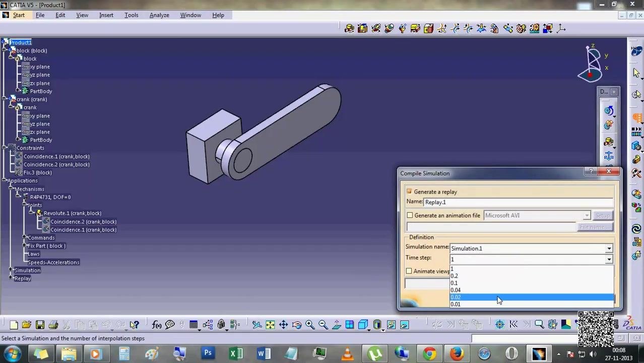Viewport: 644px width, 363px height.
Task: Open the Simulation name dropdown
Action: (x=609, y=249)
